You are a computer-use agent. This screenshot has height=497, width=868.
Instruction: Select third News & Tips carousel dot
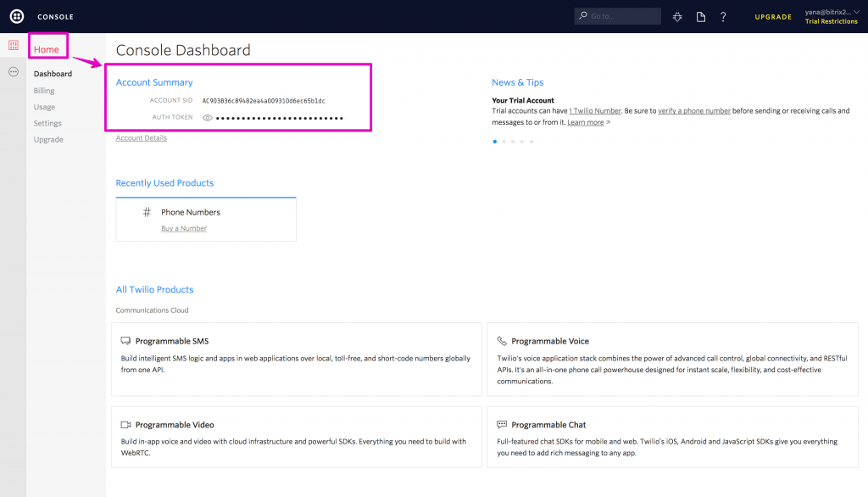click(x=513, y=142)
